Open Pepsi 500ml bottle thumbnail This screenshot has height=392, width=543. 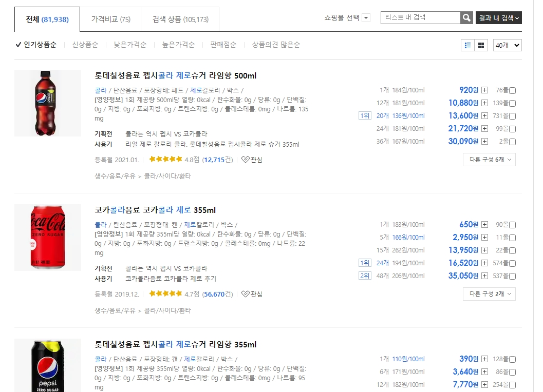click(48, 103)
